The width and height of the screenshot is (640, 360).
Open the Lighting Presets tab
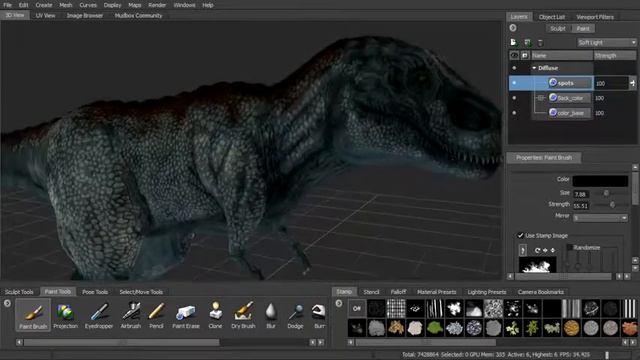pos(487,292)
